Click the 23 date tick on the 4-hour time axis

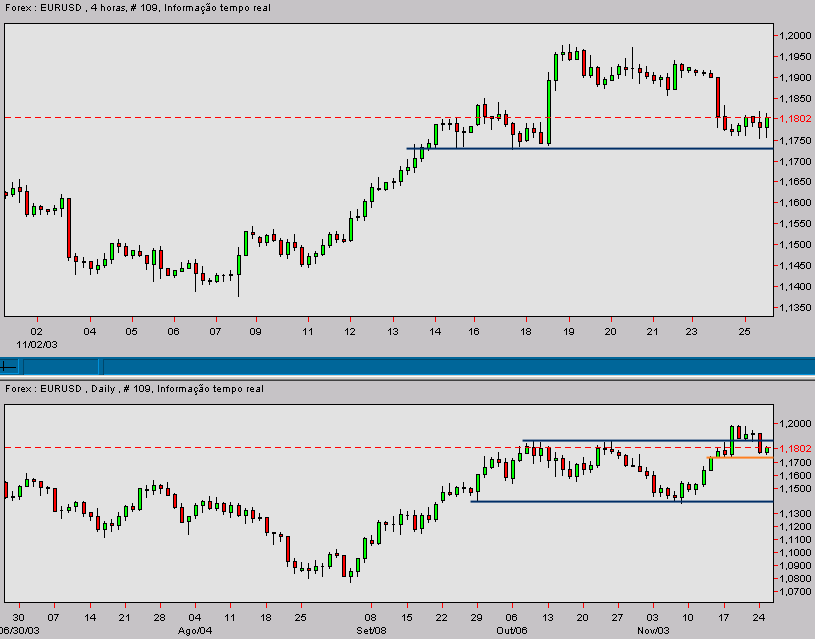[691, 331]
